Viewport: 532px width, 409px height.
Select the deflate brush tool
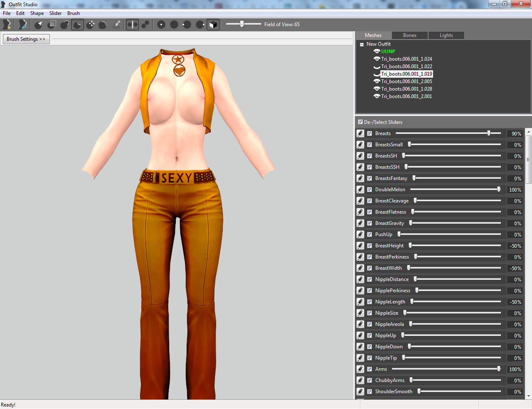(78, 25)
